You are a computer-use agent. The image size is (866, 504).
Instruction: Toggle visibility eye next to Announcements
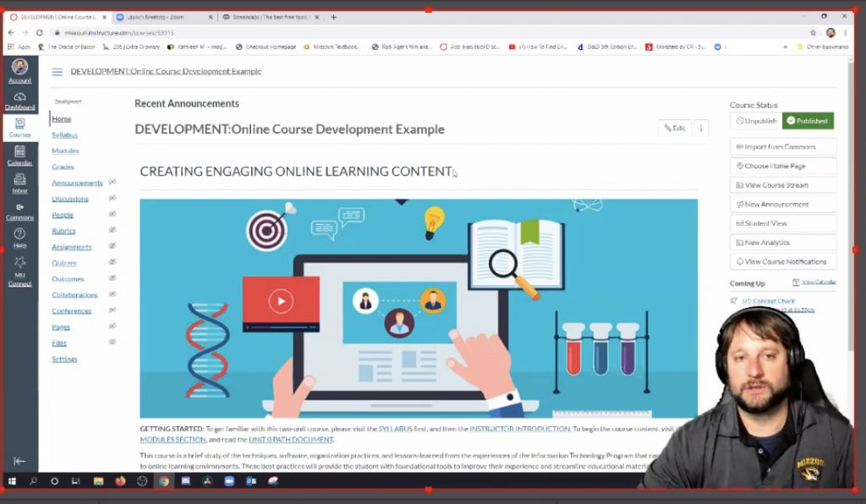click(x=112, y=183)
